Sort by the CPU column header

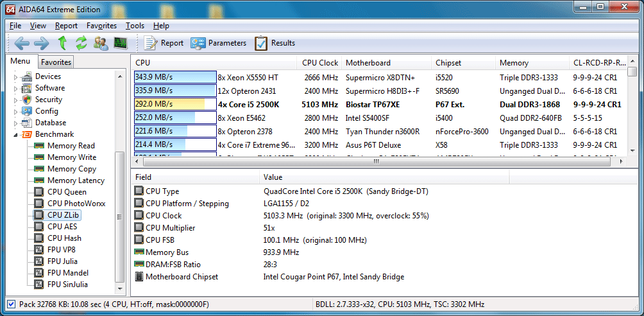214,62
